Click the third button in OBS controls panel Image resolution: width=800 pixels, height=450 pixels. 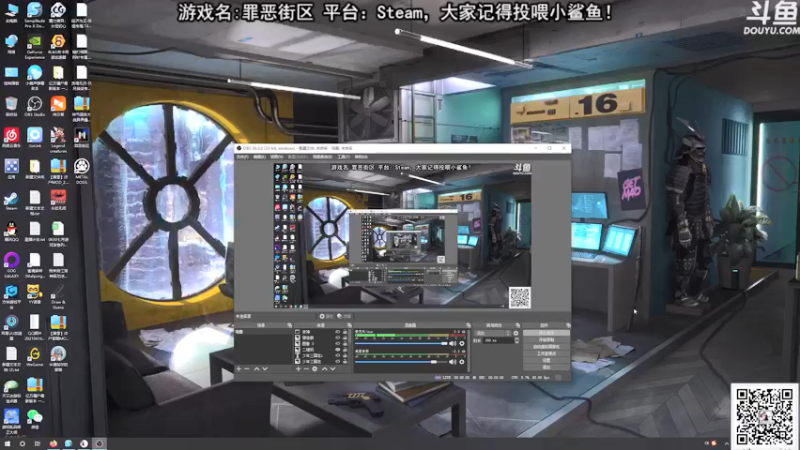(x=546, y=346)
